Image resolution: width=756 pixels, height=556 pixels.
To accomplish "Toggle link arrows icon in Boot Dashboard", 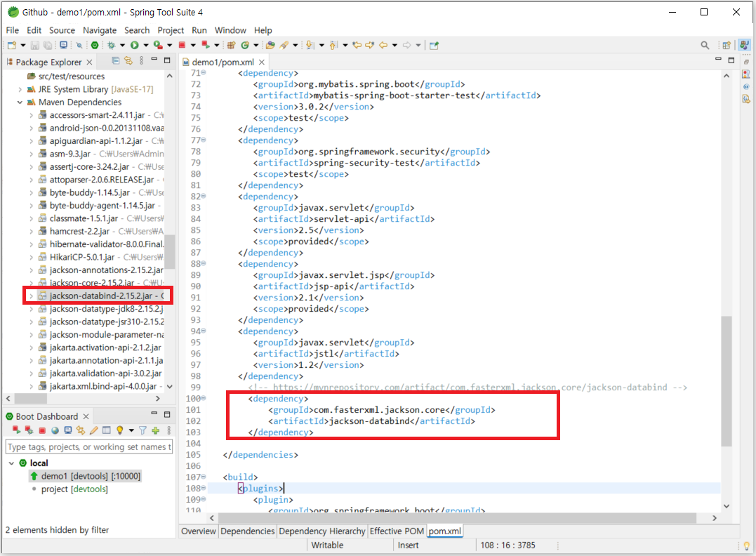I will (81, 430).
